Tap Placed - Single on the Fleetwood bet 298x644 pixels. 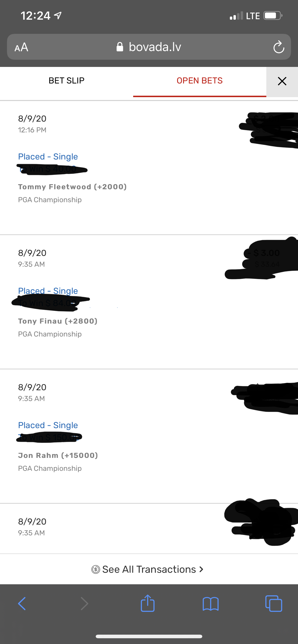click(48, 156)
